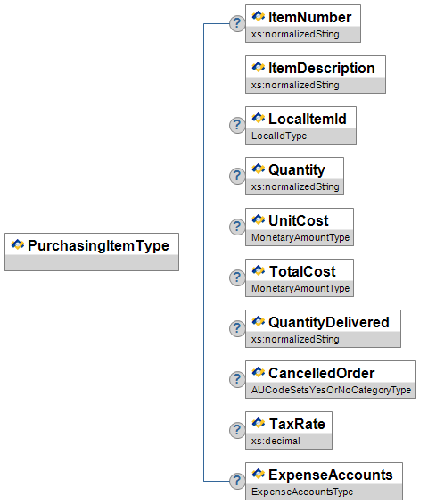This screenshot has height=504, width=436.
Task: Click the element icon inside PurchasingItemType box
Action: [x=18, y=245]
